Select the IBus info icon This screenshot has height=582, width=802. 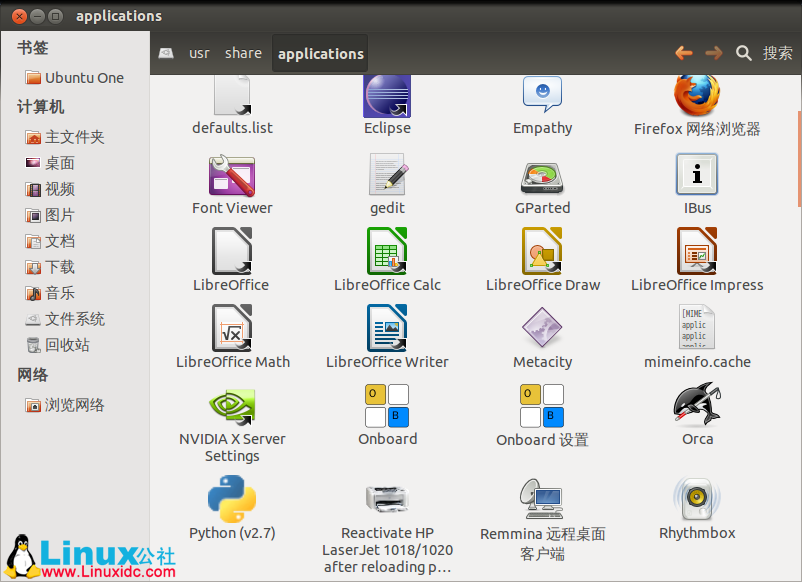697,174
